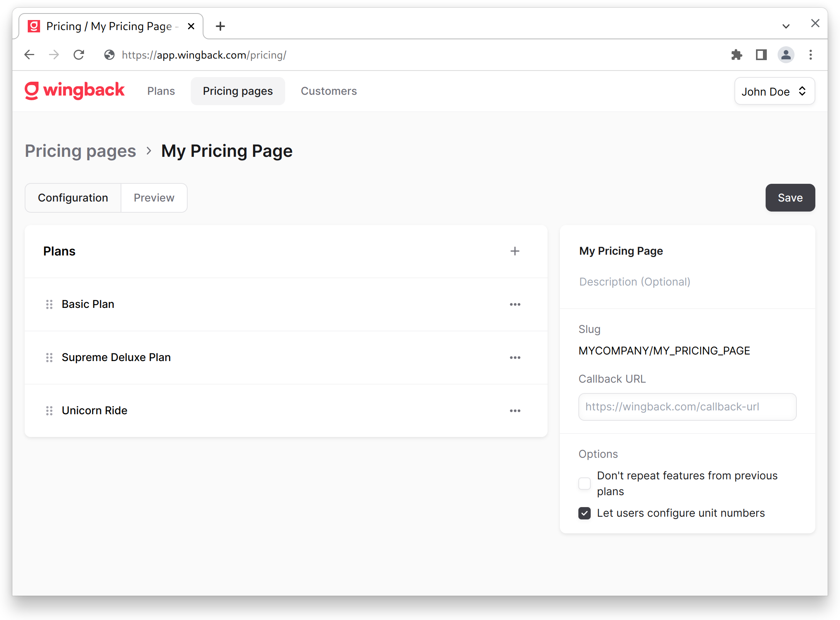Reload the current page
This screenshot has width=840, height=620.
[x=79, y=55]
